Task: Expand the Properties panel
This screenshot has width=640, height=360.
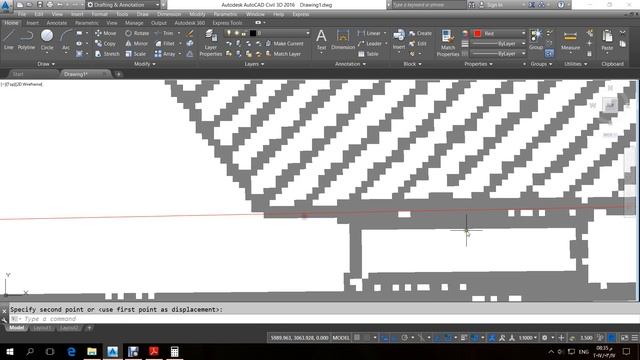Action: pyautogui.click(x=478, y=64)
